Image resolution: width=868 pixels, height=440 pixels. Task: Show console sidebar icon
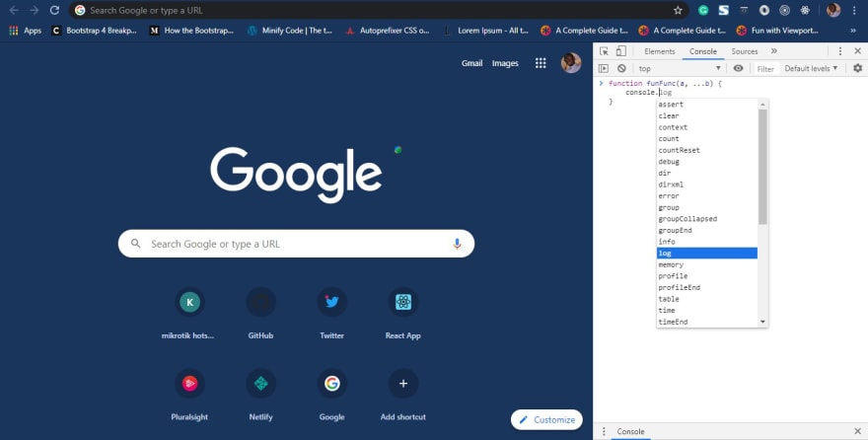point(604,68)
